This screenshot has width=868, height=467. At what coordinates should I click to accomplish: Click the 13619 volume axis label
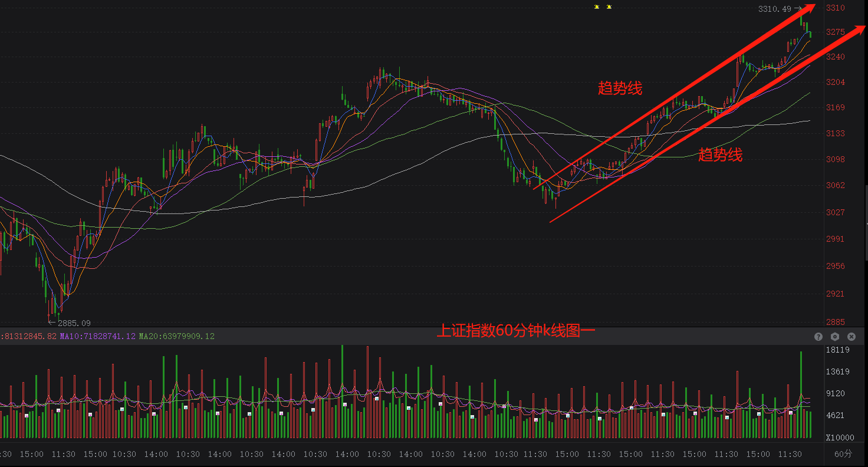(x=837, y=371)
